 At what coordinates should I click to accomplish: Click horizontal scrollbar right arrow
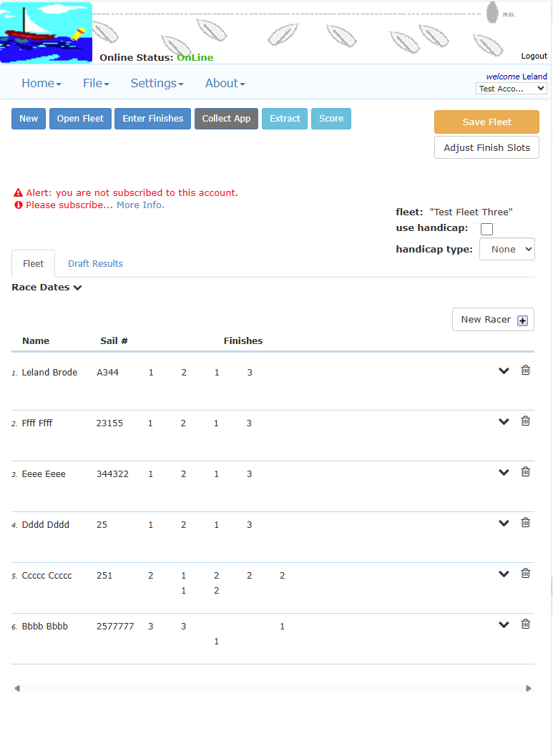click(x=529, y=689)
